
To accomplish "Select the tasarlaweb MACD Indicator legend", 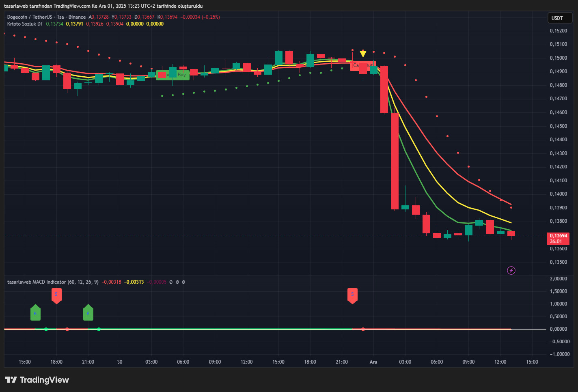I will pos(37,282).
